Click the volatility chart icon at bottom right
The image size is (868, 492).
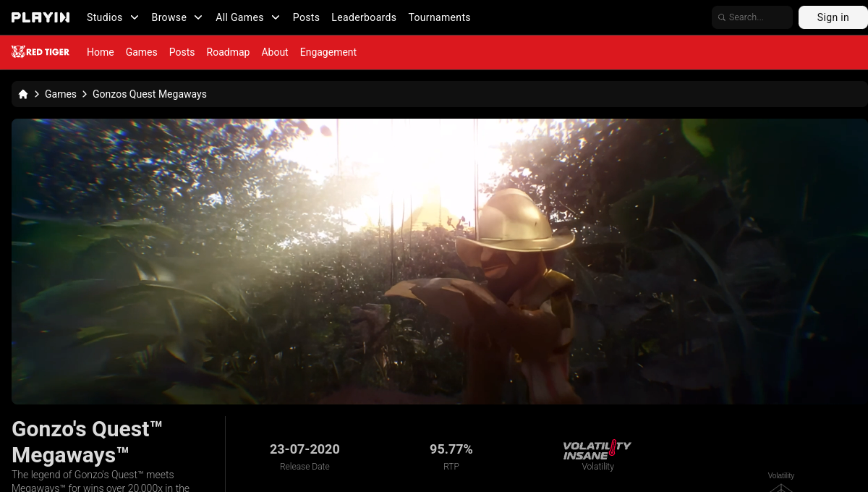(x=781, y=488)
